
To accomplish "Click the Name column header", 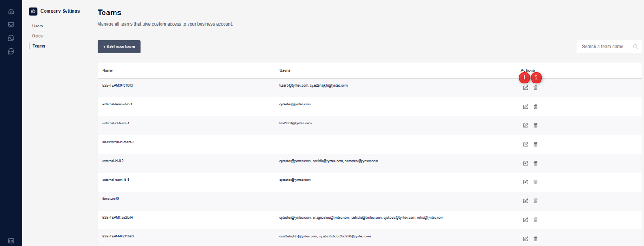I will tap(107, 70).
